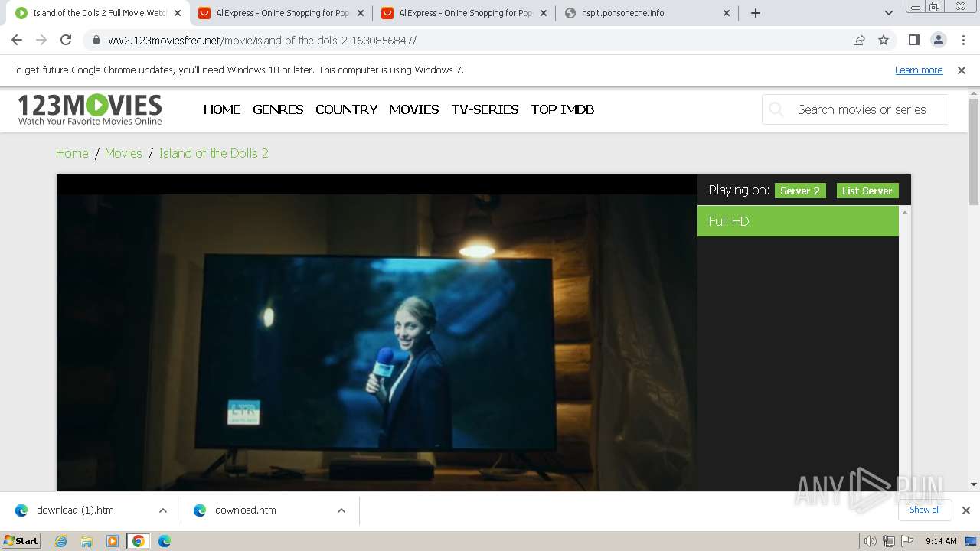980x551 pixels.
Task: Expand options for download.htm
Action: (x=341, y=510)
